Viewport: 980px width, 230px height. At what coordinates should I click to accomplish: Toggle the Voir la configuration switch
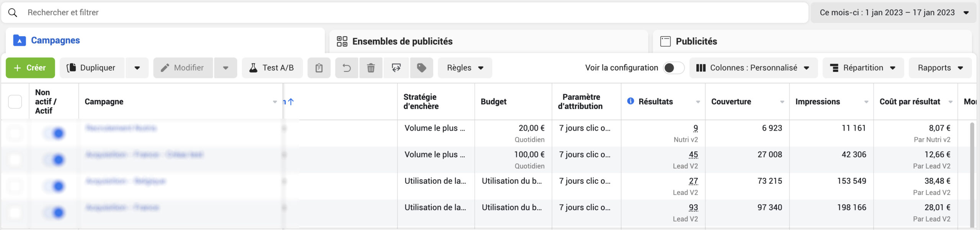pyautogui.click(x=674, y=68)
